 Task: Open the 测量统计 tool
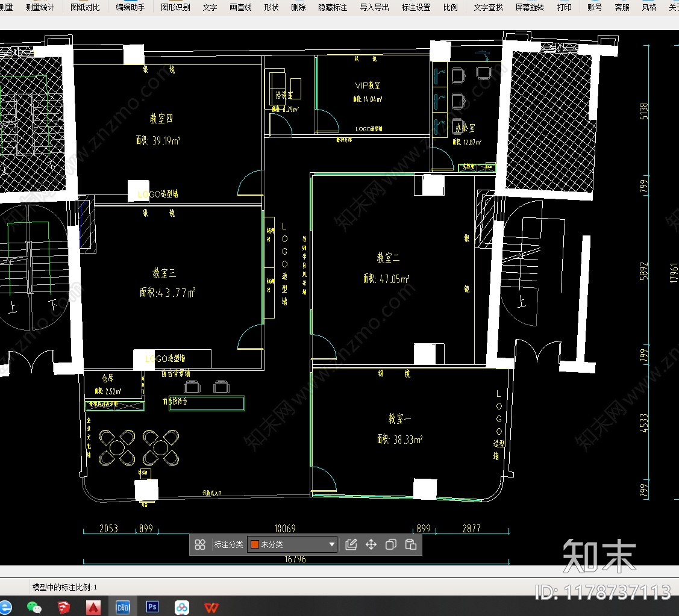[x=40, y=7]
